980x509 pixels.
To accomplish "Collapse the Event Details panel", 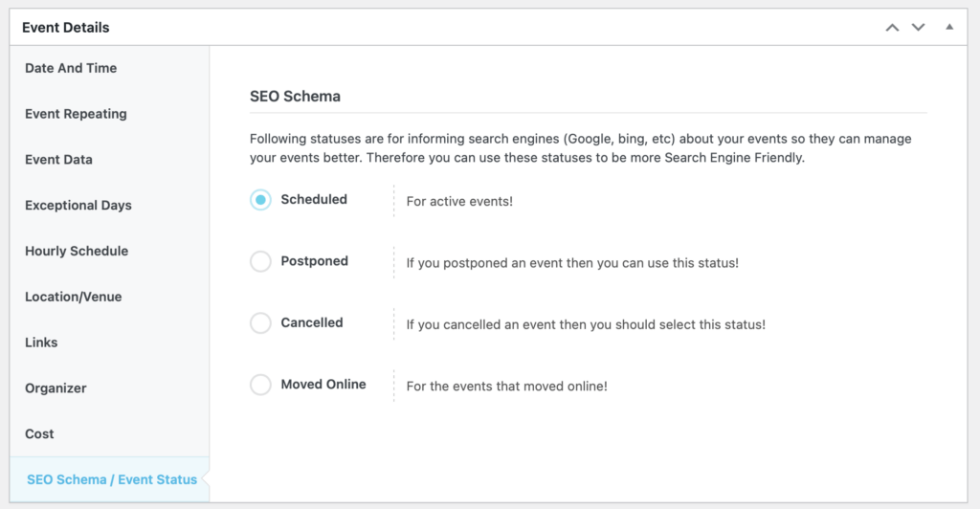I will pos(949,28).
